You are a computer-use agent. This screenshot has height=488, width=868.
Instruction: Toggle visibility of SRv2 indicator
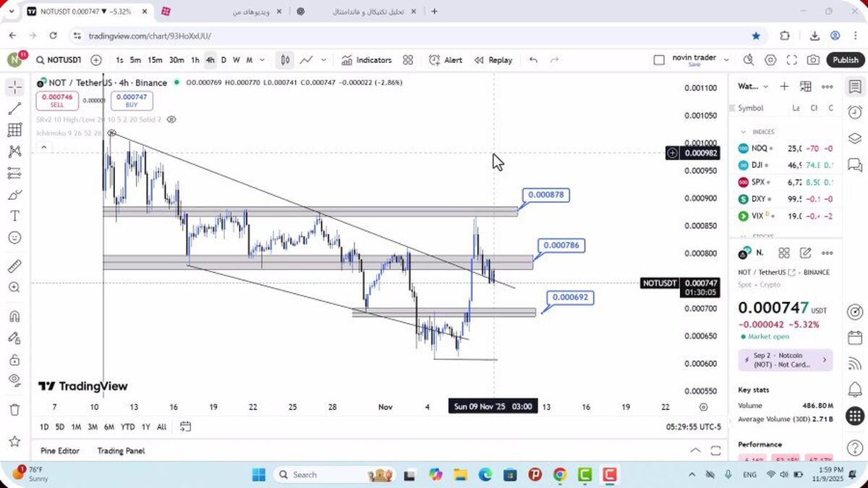point(171,119)
